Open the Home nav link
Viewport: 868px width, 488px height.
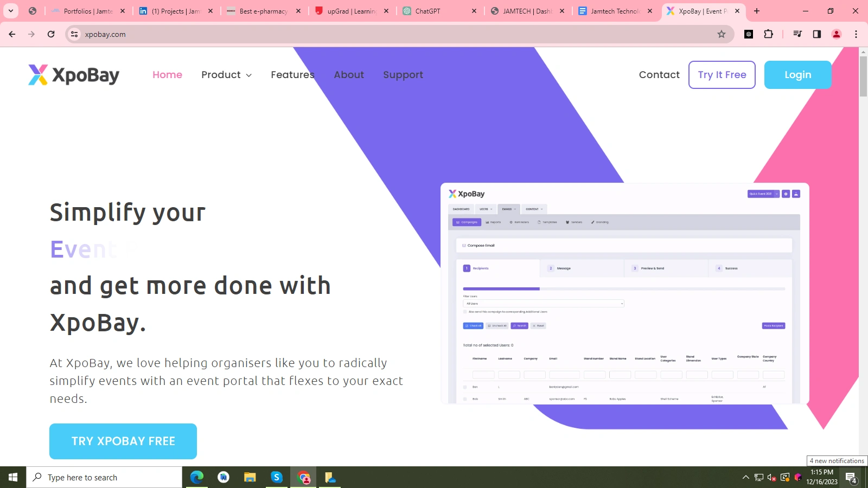[x=167, y=75]
